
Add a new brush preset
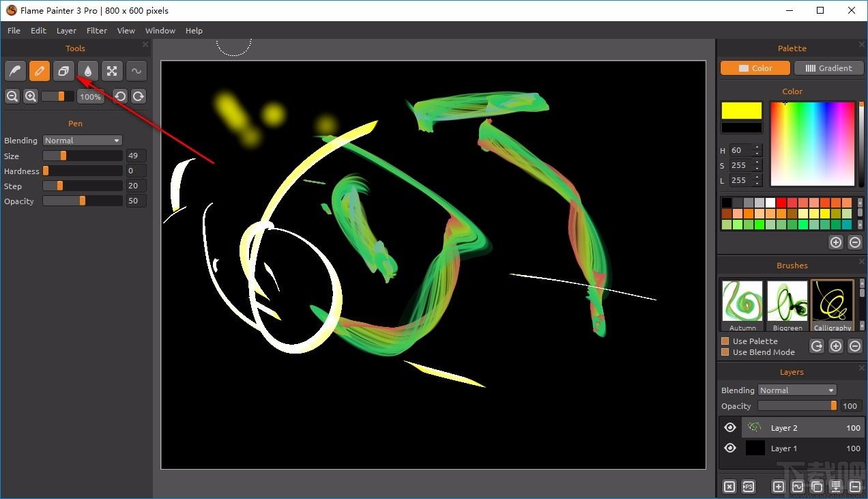click(836, 346)
